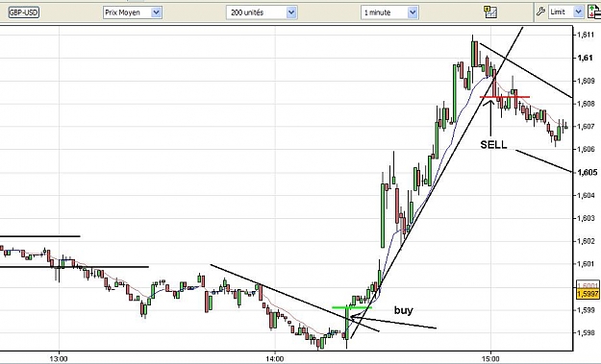Open the 1 minute timeframe dropdown

[389, 12]
